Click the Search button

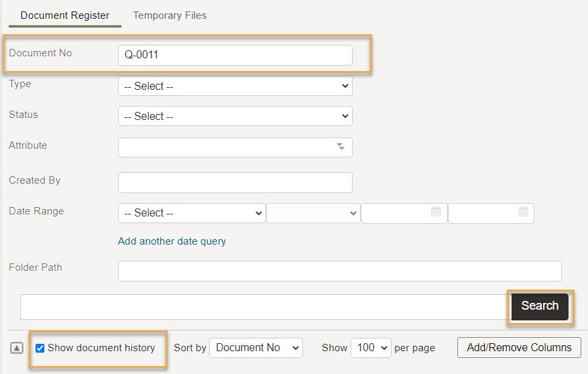540,306
